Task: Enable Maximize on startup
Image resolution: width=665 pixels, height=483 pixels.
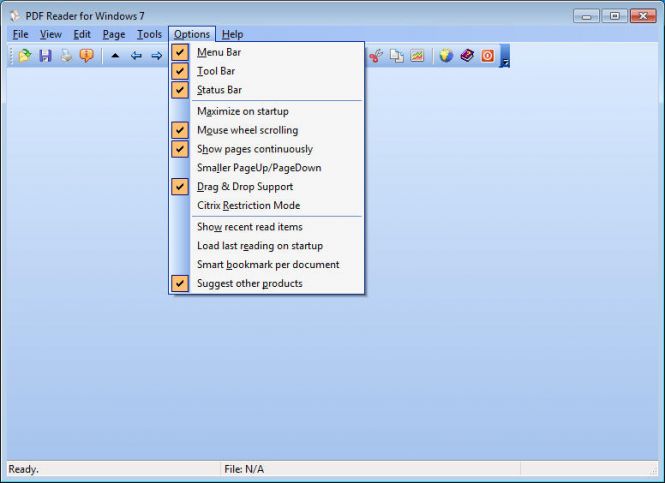Action: click(x=266, y=111)
